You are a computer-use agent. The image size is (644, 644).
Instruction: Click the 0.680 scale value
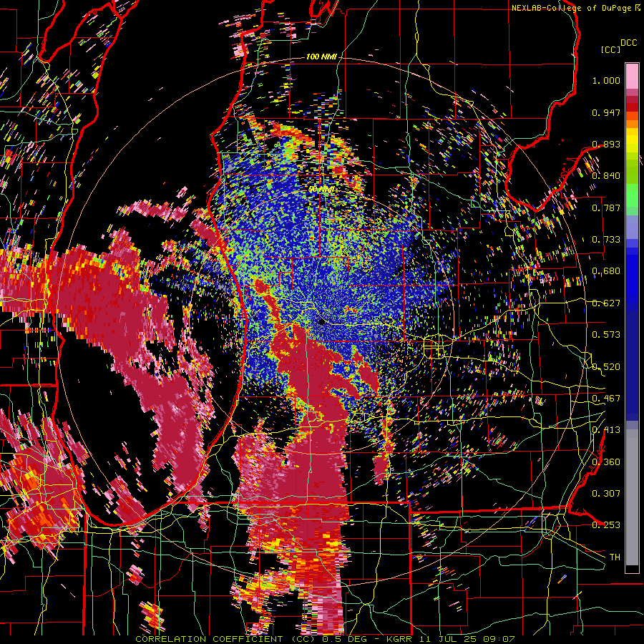tap(606, 271)
